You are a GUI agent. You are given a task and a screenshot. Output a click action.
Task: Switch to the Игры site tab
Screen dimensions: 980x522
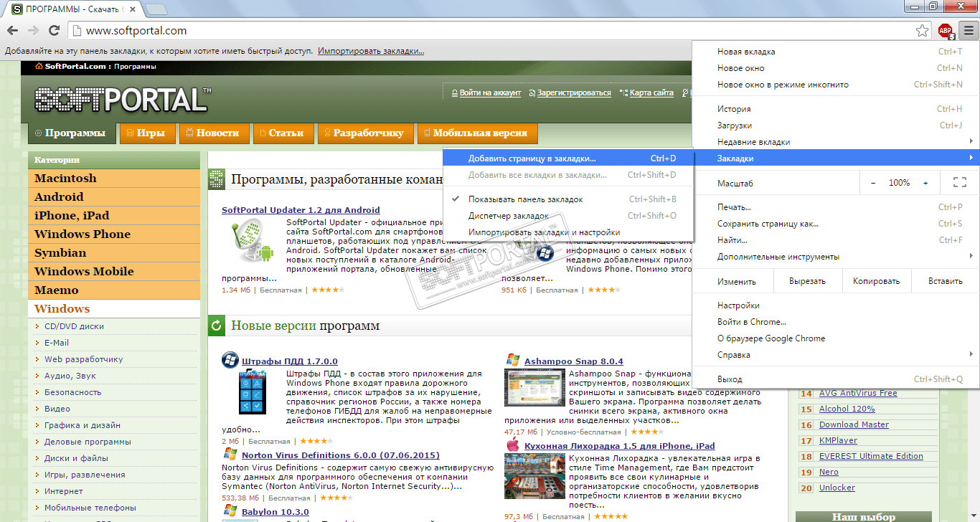(147, 133)
